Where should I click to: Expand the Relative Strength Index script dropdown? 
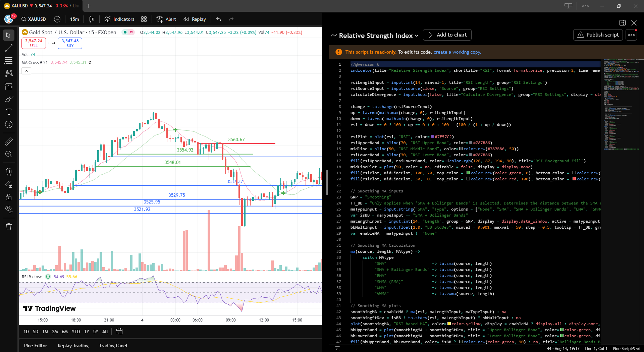[x=417, y=36]
